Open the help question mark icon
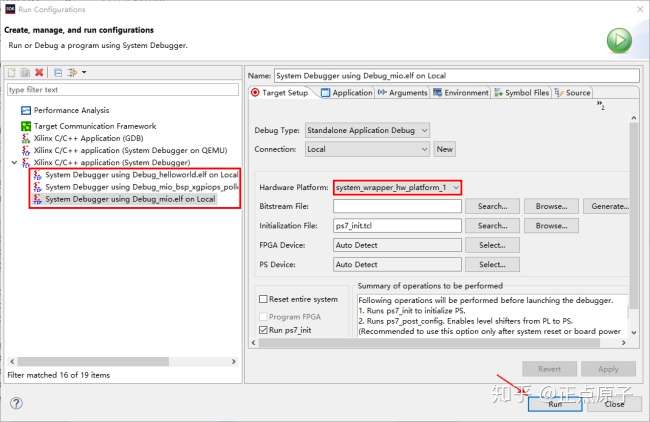Viewport: 650px width, 422px height. 16,403
